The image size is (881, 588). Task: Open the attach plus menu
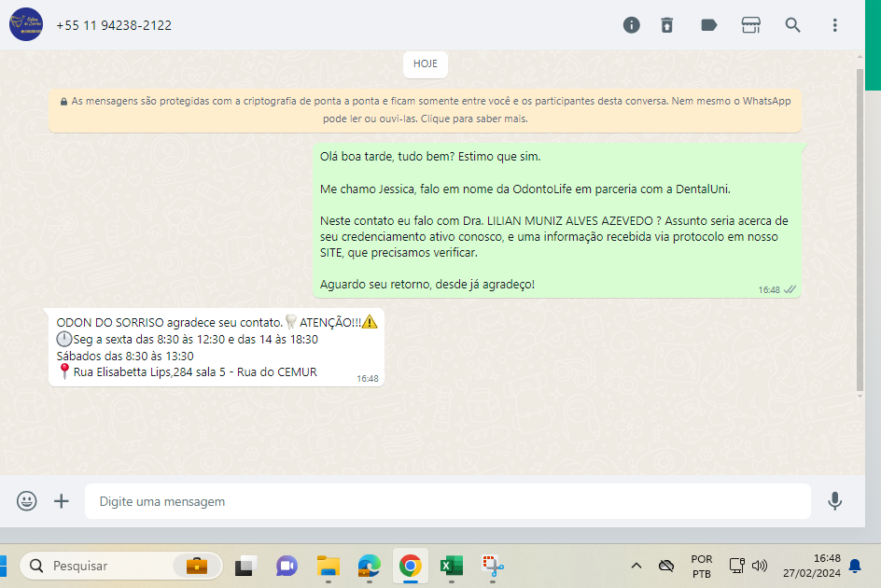(62, 501)
